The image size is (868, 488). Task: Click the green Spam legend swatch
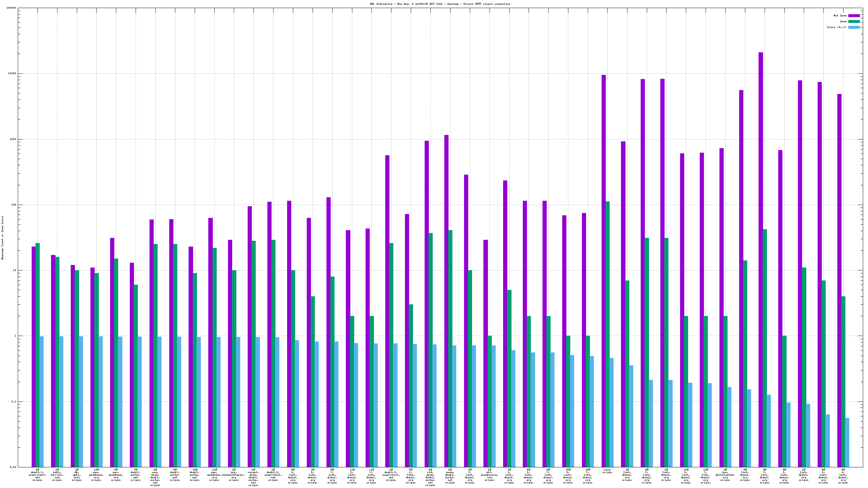tap(854, 21)
